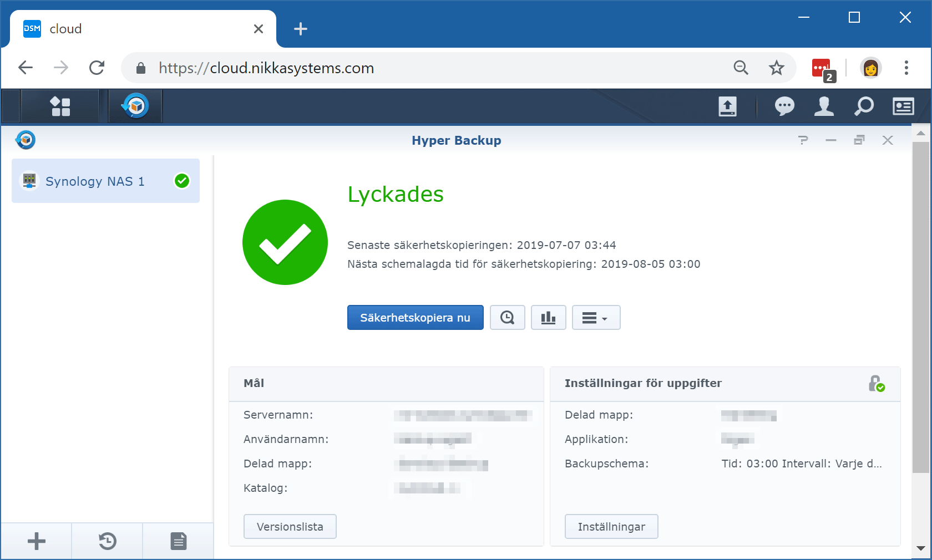The height and width of the screenshot is (560, 932).
Task: Open the browser zoom magnifier icon
Action: tap(741, 68)
